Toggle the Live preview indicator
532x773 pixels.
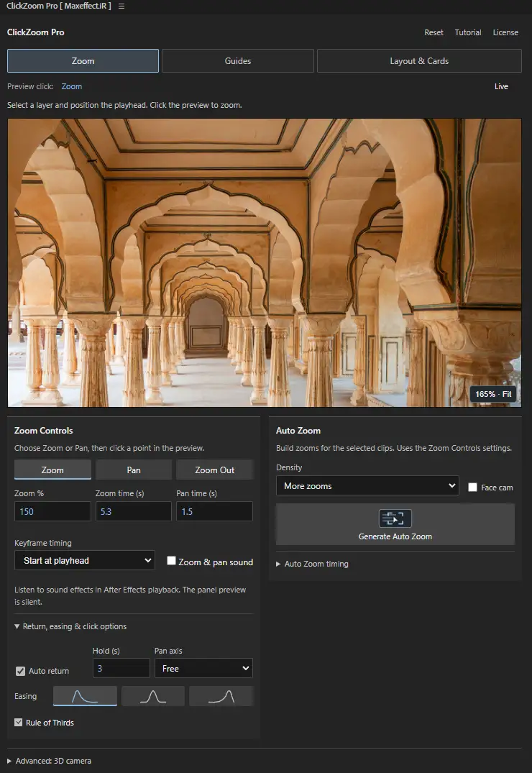[x=501, y=86]
